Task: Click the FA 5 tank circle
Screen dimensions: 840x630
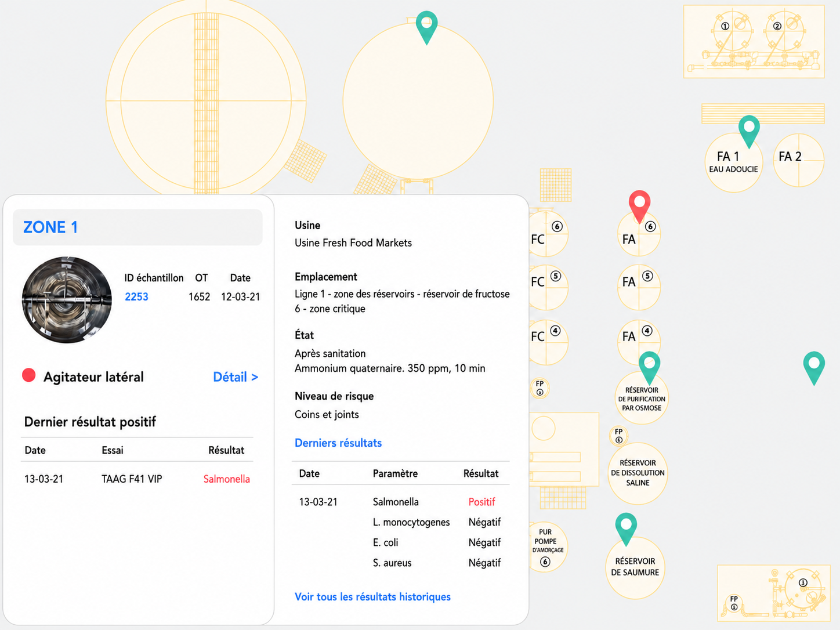Action: (639, 287)
